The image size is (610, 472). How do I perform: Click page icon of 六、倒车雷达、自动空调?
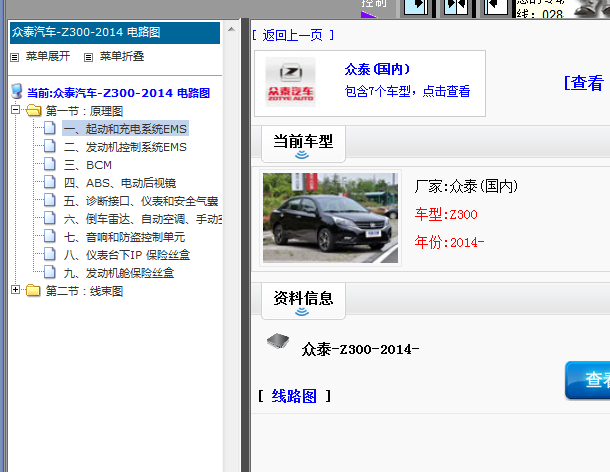point(50,218)
